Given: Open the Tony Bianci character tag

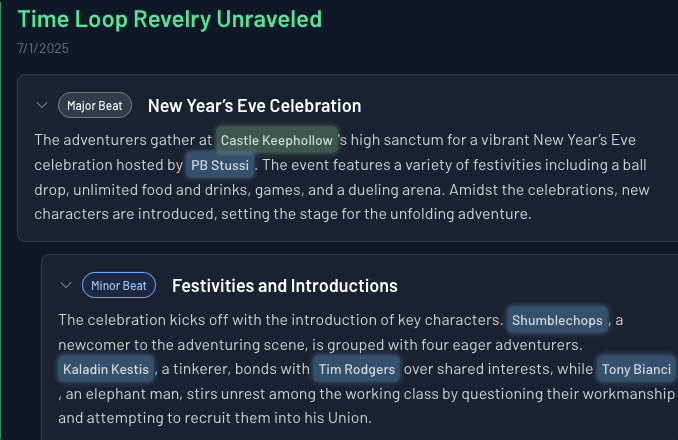Looking at the screenshot, I should pyautogui.click(x=637, y=370).
